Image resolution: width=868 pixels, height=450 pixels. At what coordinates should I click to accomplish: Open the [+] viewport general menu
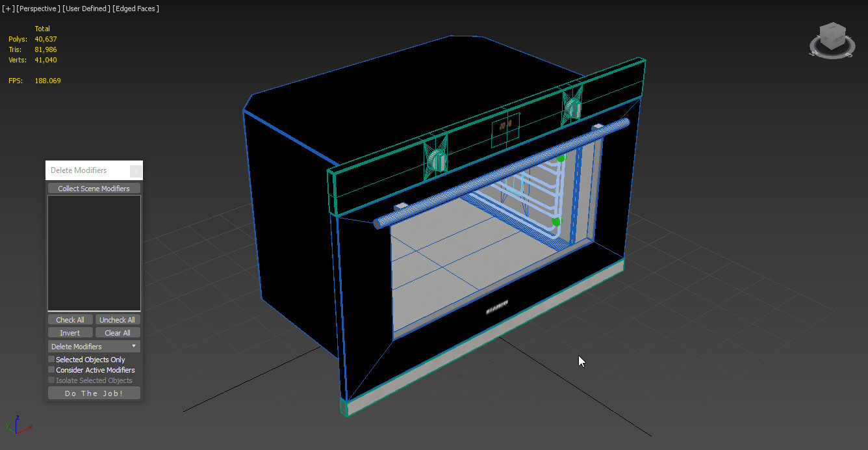[7, 8]
